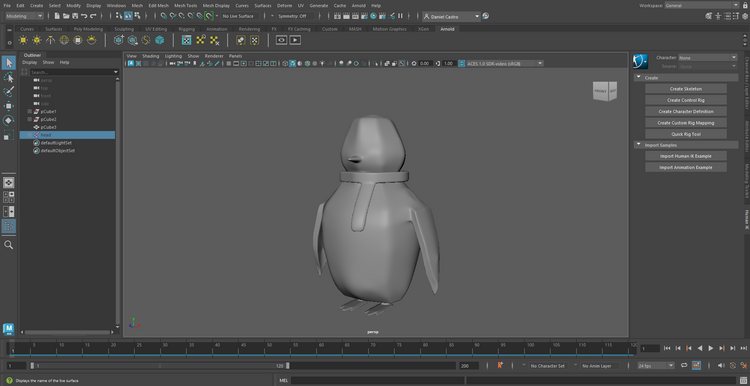Viewport: 750px width, 386px height.
Task: Open the Outliner Display menu
Action: (29, 62)
